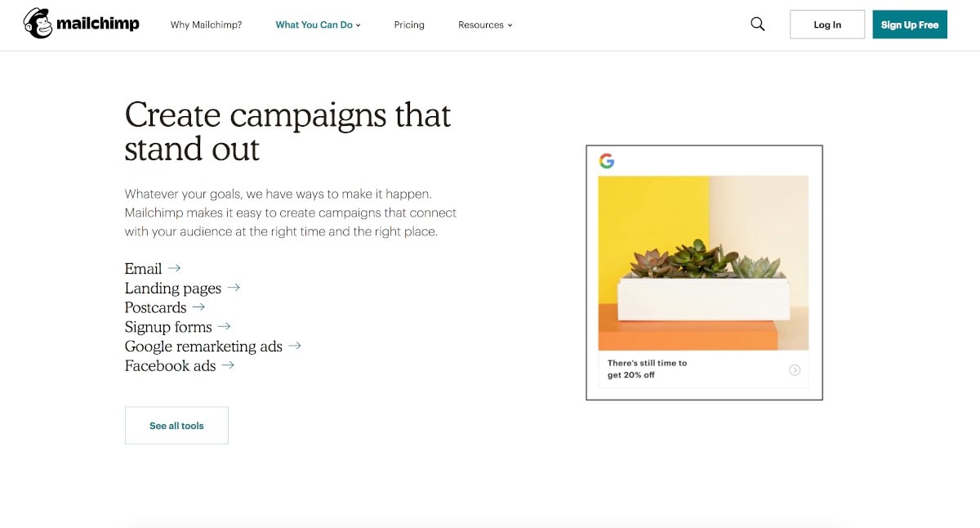Click the arrow next to Email

174,268
